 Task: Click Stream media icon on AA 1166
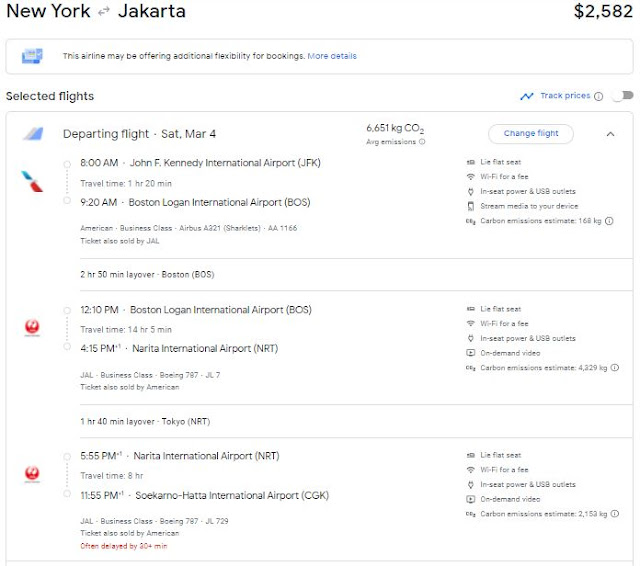471,206
